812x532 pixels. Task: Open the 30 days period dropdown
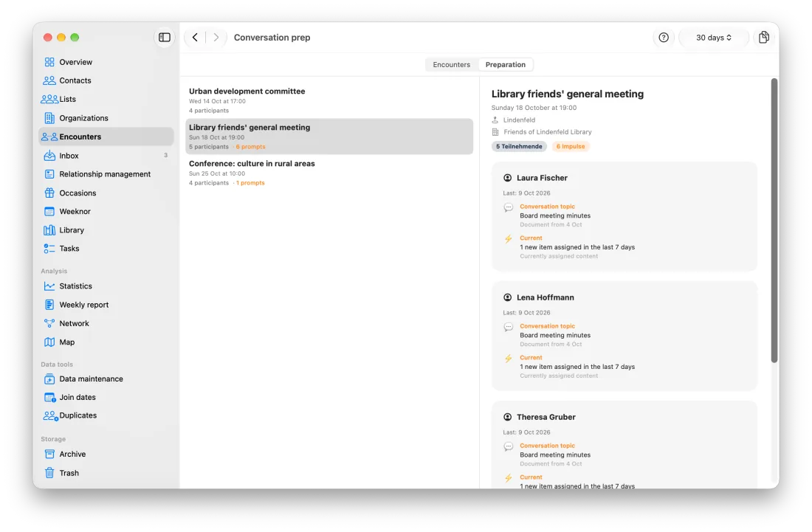[714, 37]
